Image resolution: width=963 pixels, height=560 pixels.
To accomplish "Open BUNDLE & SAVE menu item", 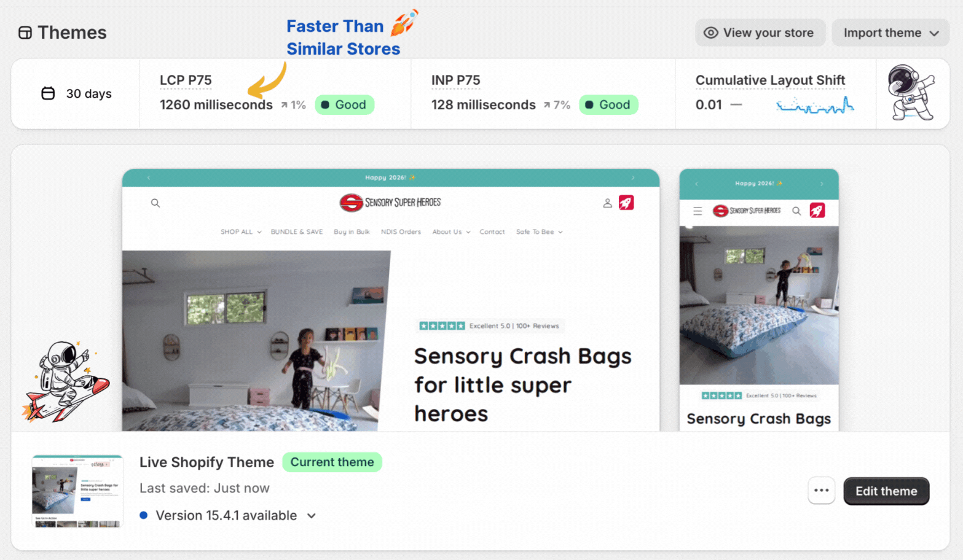I will pyautogui.click(x=297, y=232).
